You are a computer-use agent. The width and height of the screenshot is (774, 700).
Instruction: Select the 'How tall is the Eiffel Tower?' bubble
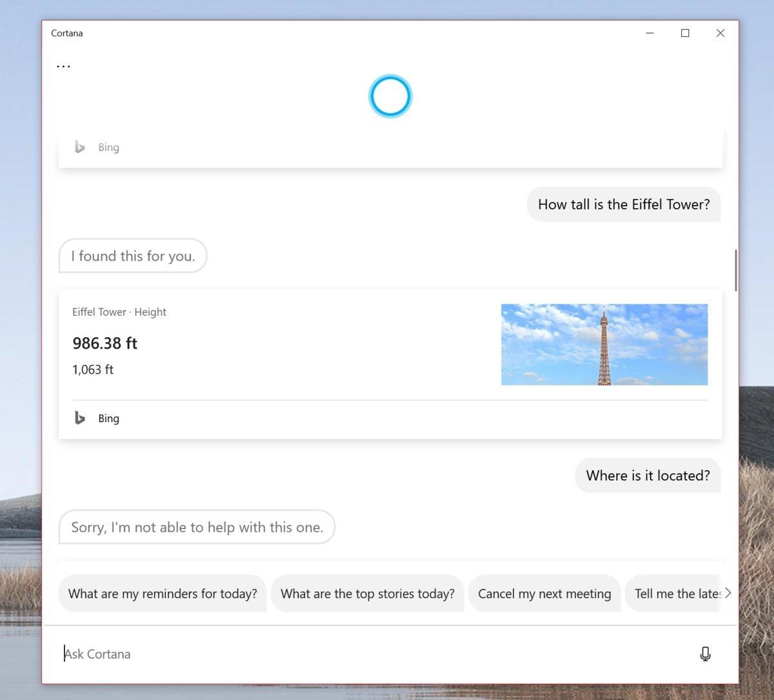coord(623,204)
